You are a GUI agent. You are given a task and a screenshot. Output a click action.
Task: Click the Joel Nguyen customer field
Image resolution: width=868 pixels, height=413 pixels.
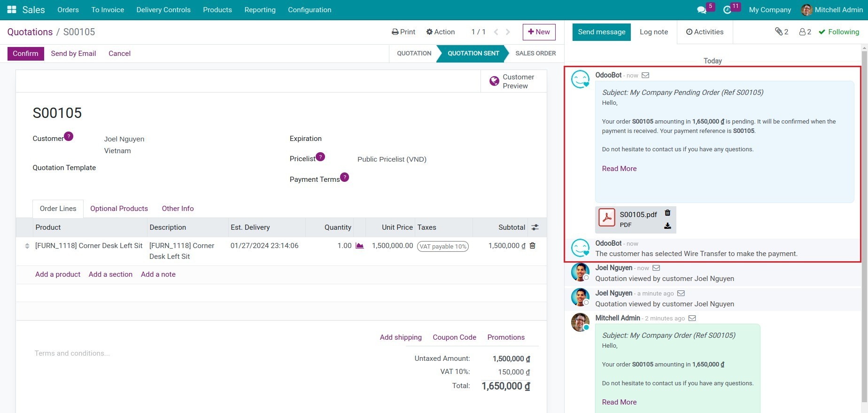[124, 139]
